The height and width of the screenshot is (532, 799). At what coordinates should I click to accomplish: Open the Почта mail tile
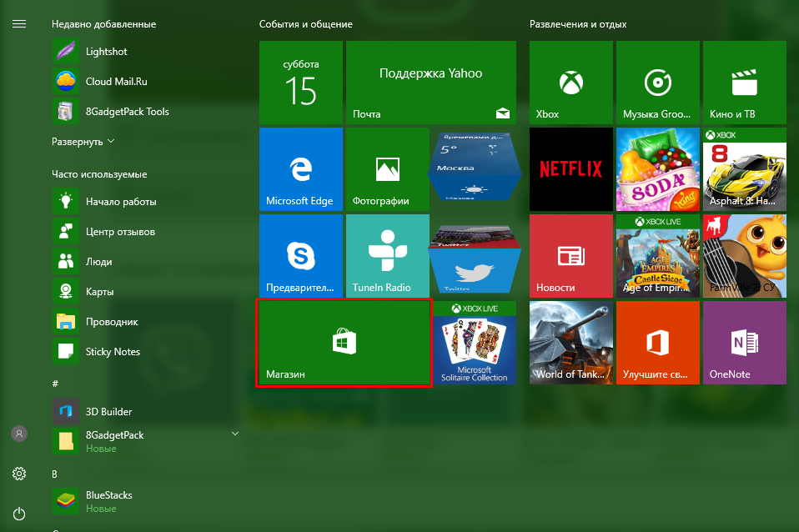[431, 83]
